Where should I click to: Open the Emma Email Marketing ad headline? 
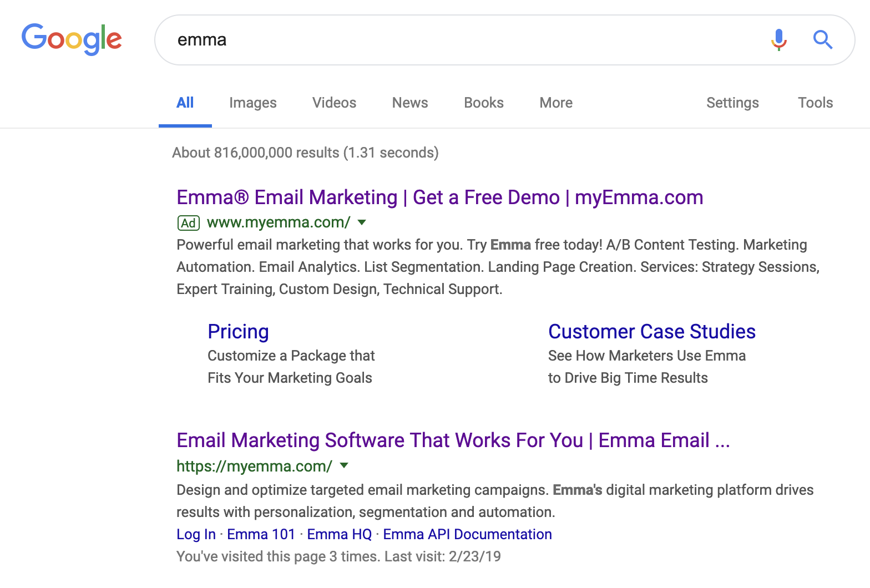point(440,197)
